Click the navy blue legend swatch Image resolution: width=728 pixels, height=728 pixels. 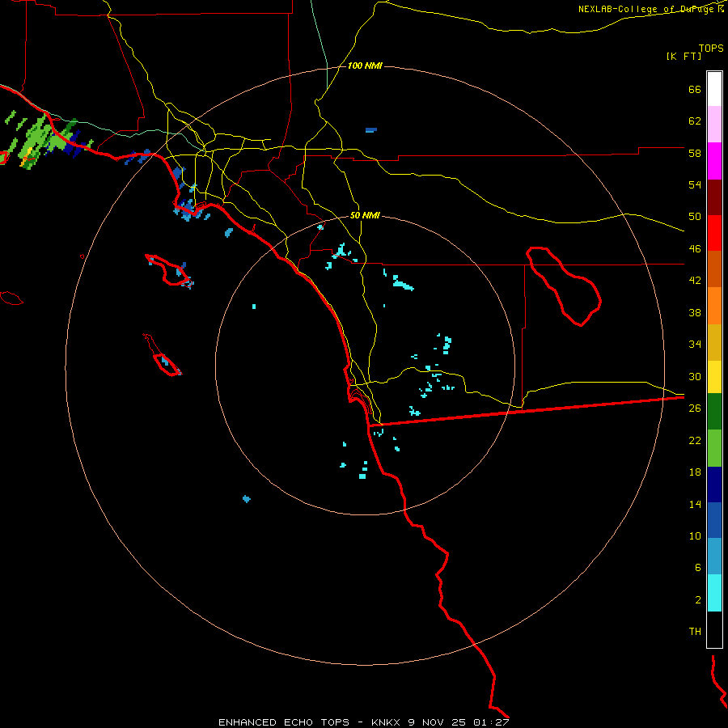point(714,485)
